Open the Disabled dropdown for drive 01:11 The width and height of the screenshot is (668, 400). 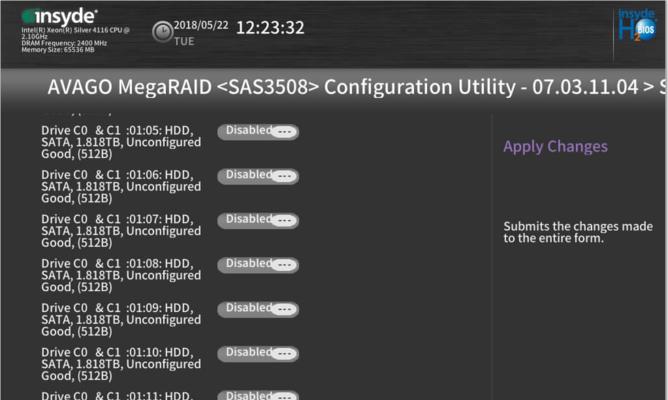pos(258,395)
